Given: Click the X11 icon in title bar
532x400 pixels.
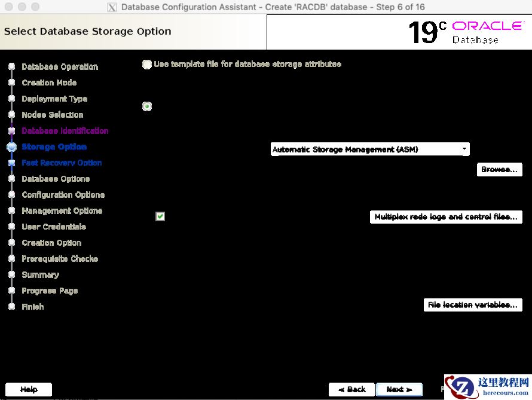Looking at the screenshot, I should 112,7.
